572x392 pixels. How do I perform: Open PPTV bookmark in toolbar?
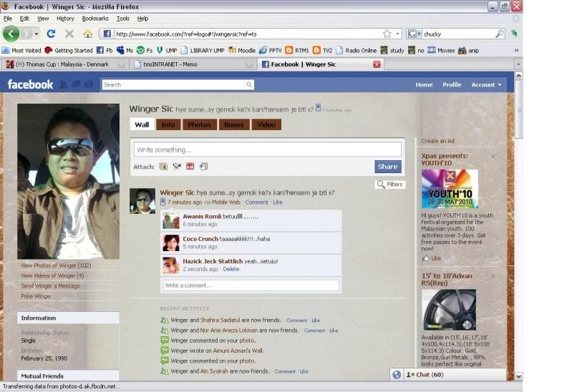(x=271, y=50)
